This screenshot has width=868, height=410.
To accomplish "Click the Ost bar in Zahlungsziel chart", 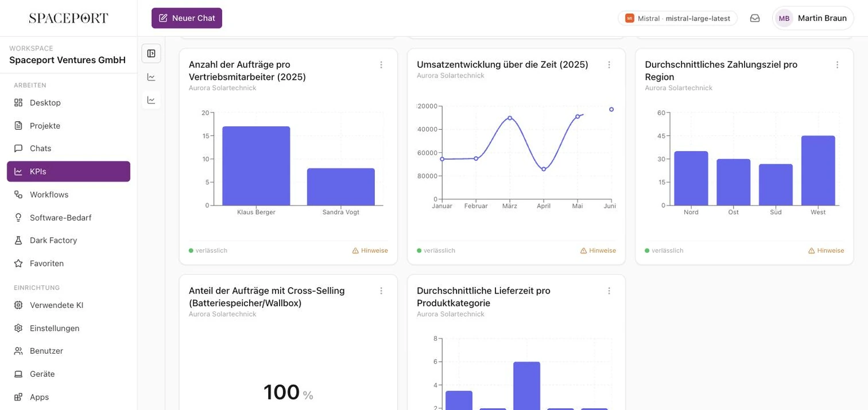I will coord(734,182).
